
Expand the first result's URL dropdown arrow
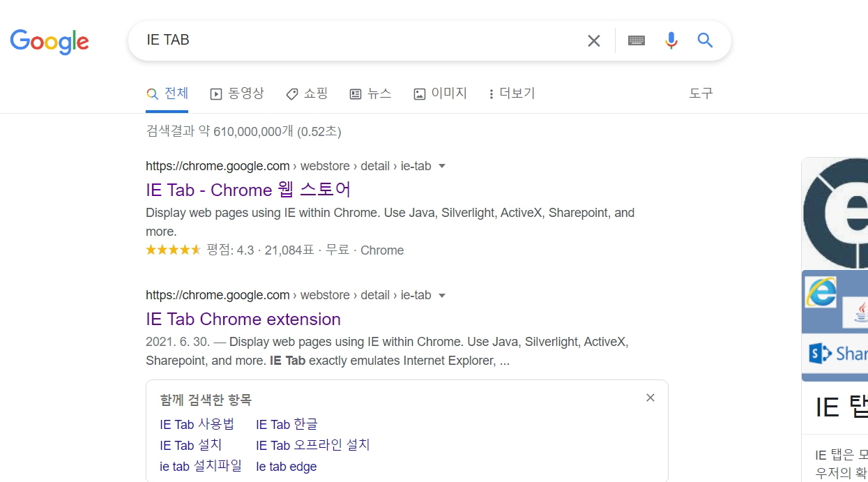tap(441, 167)
